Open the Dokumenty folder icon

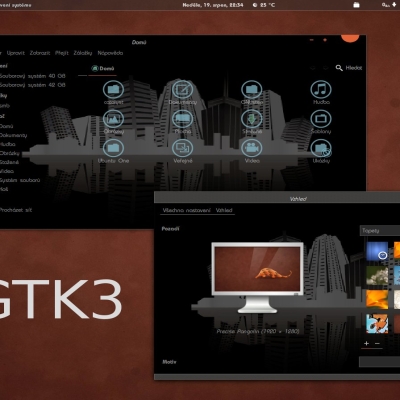pyautogui.click(x=183, y=90)
